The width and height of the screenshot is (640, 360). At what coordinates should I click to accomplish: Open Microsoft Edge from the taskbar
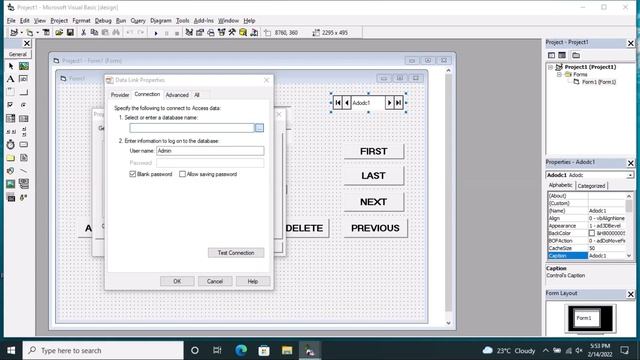(241, 350)
